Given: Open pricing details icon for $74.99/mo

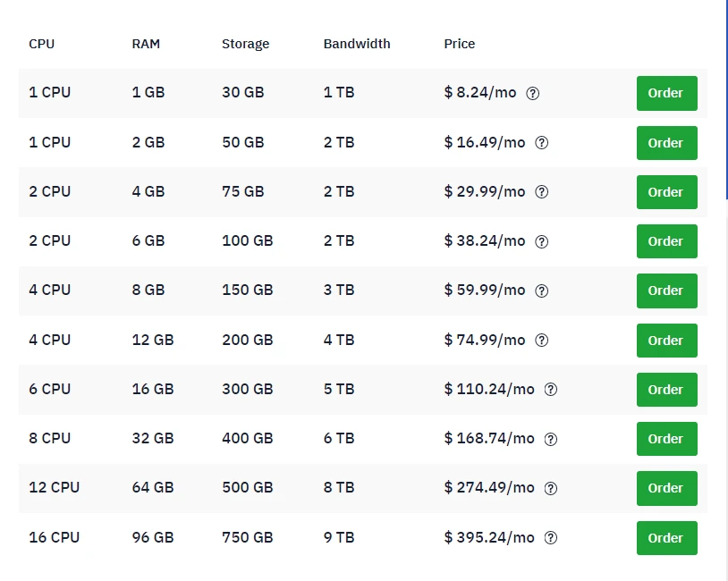Looking at the screenshot, I should 541,340.
